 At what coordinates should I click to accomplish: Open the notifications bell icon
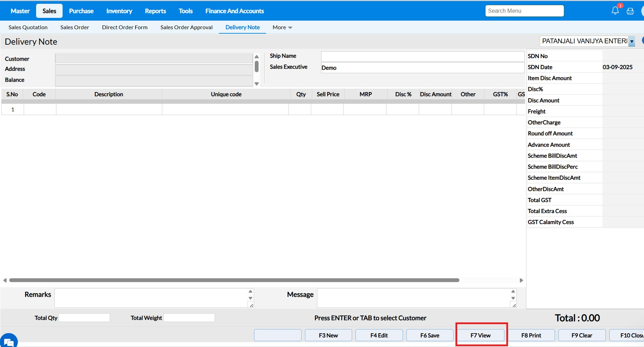tap(615, 11)
